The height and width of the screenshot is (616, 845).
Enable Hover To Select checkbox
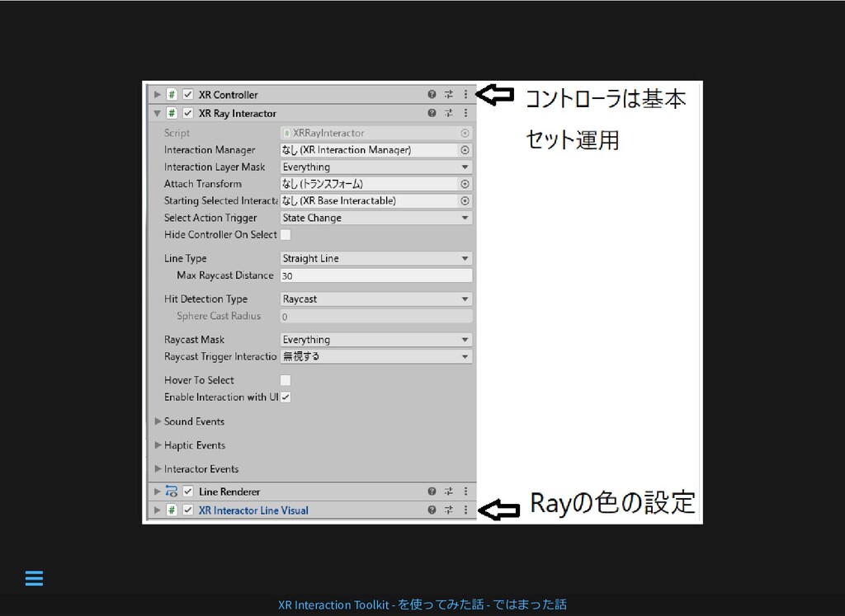tap(286, 380)
